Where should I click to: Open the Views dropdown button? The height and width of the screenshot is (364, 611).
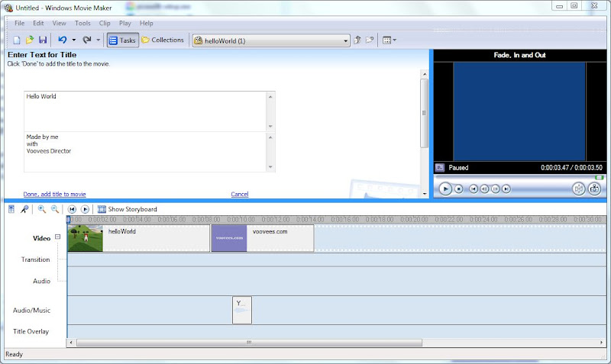389,40
